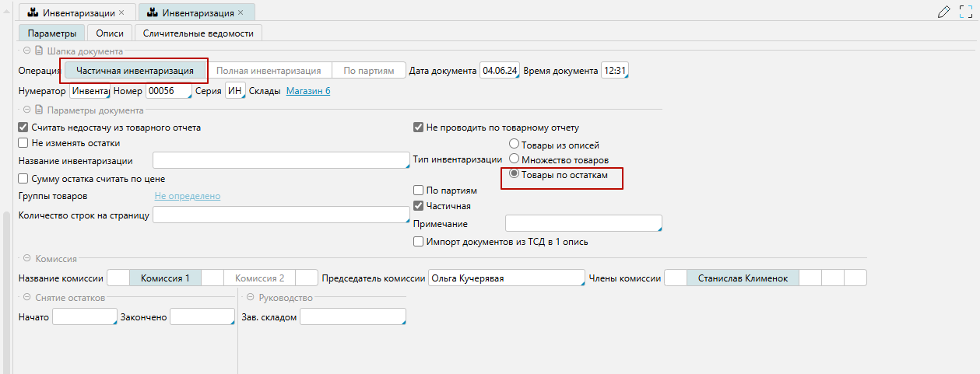The image size is (980, 374).
Task: Click the Параметры документа document icon
Action: tap(37, 110)
